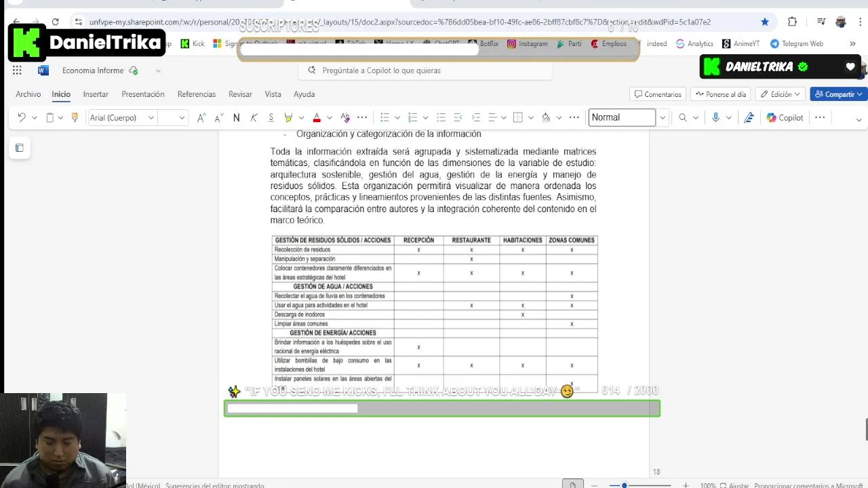This screenshot has width=868, height=488.
Task: Open the font color dropdown arrow
Action: pyautogui.click(x=330, y=118)
